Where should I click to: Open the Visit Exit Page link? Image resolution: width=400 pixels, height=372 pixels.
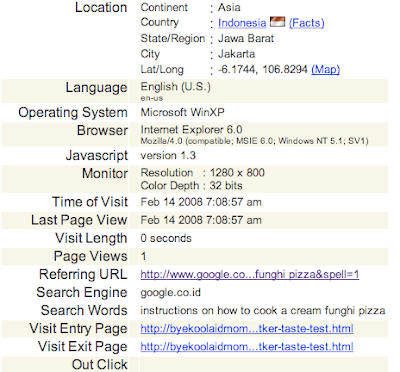[247, 347]
